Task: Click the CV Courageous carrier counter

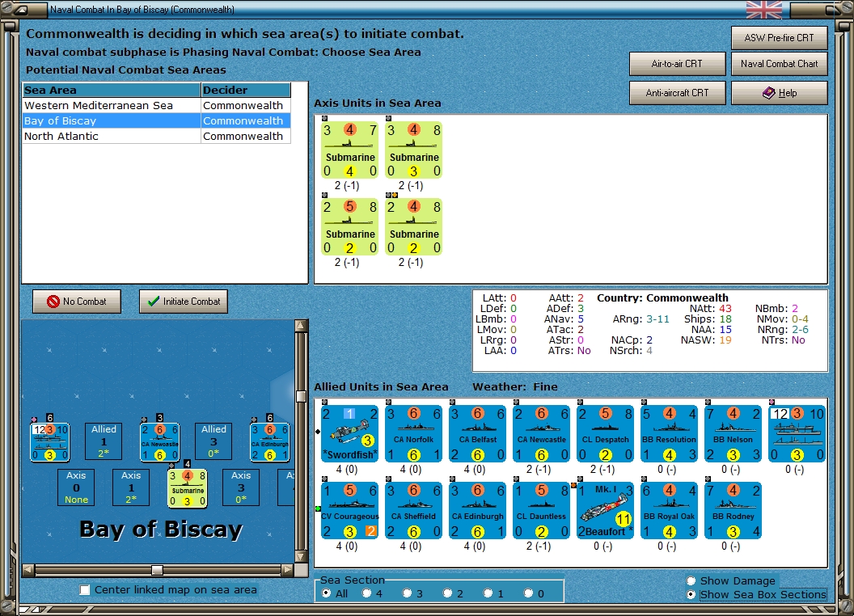Action: [x=349, y=510]
